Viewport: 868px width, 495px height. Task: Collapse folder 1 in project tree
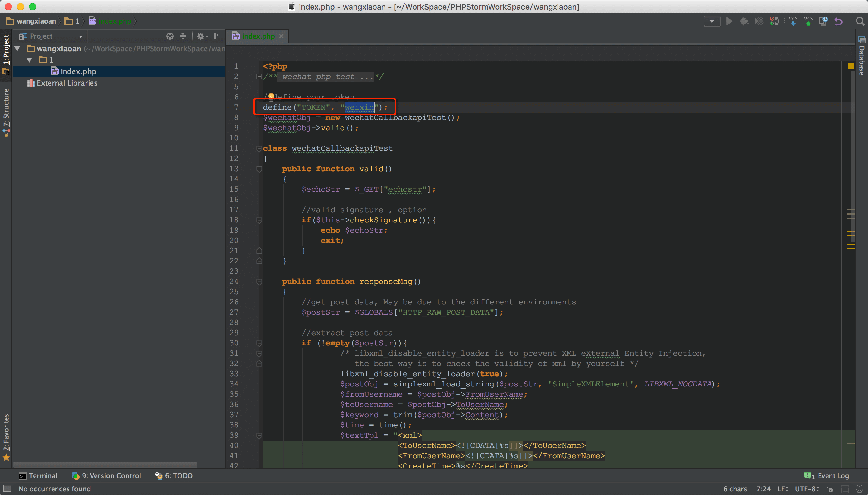coord(29,60)
